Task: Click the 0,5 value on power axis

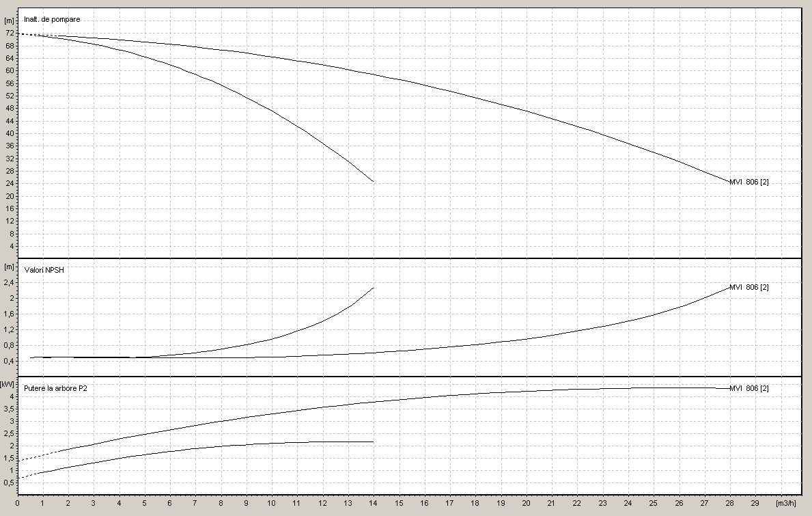Action: click(x=10, y=483)
